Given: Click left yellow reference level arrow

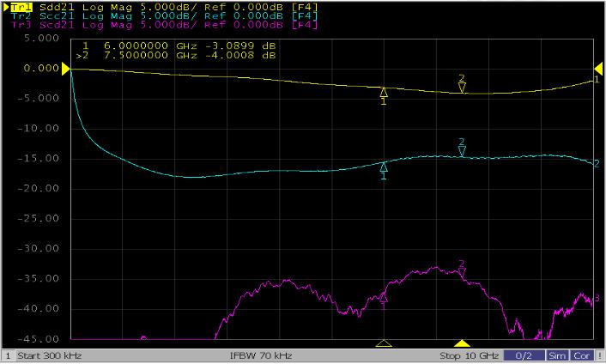Looking at the screenshot, I should point(65,69).
